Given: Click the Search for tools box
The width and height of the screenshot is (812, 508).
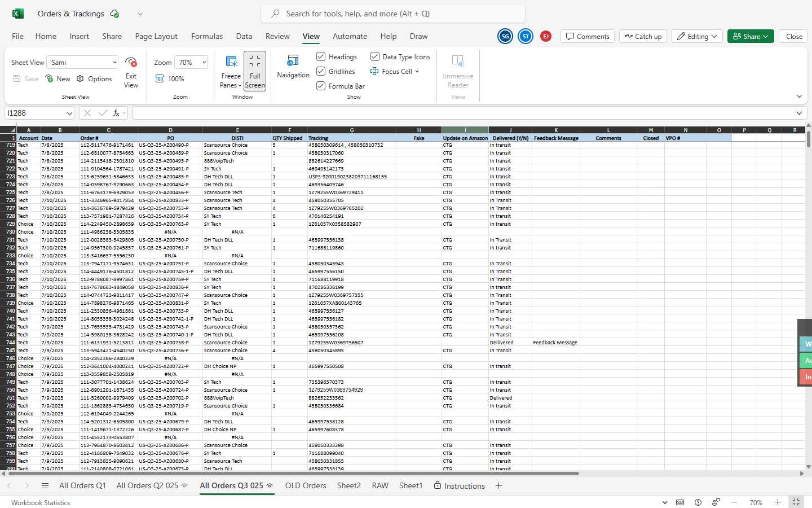Looking at the screenshot, I should click(393, 14).
